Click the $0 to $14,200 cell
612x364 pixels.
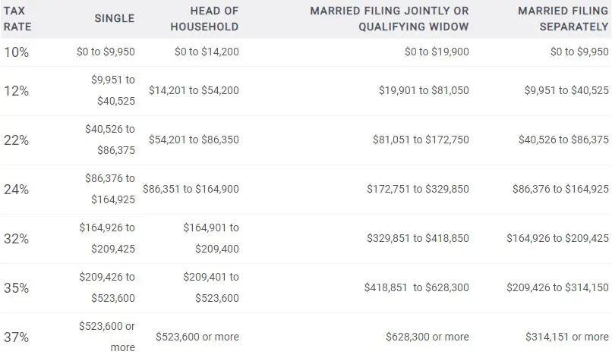[x=207, y=52]
